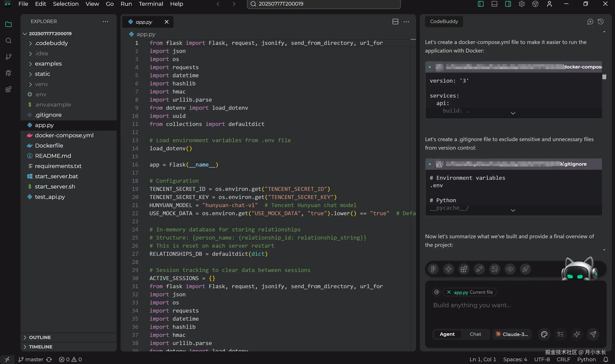
Task: Click the paper plane send icon
Action: click(593, 334)
